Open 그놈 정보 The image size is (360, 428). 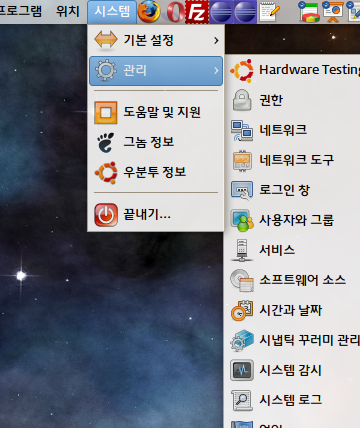click(x=156, y=142)
